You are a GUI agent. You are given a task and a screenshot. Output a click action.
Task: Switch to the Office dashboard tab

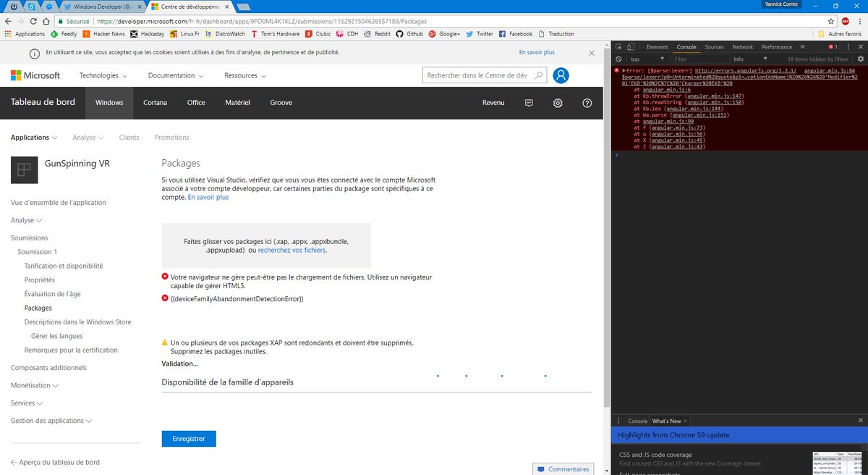[x=196, y=103]
